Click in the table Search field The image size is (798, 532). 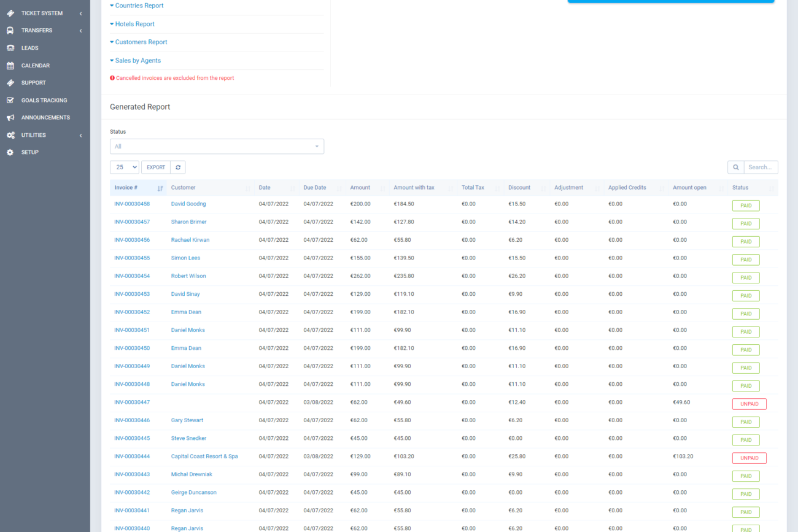(x=761, y=168)
